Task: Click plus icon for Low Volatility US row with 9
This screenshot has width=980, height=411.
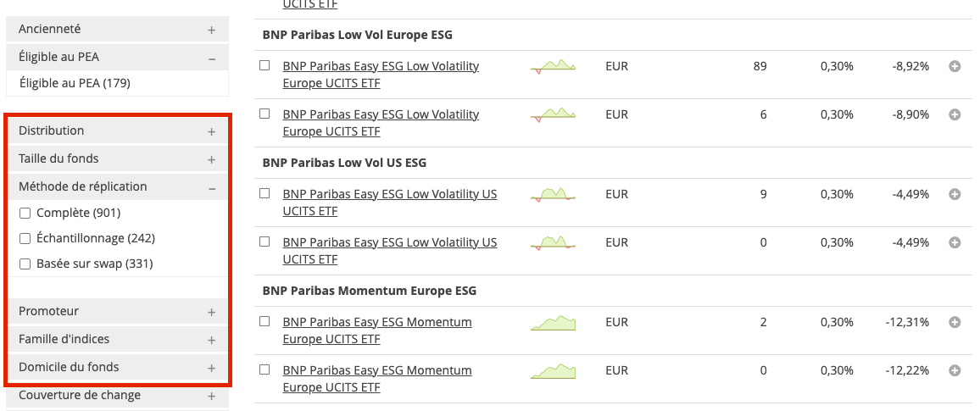Action: [x=955, y=194]
